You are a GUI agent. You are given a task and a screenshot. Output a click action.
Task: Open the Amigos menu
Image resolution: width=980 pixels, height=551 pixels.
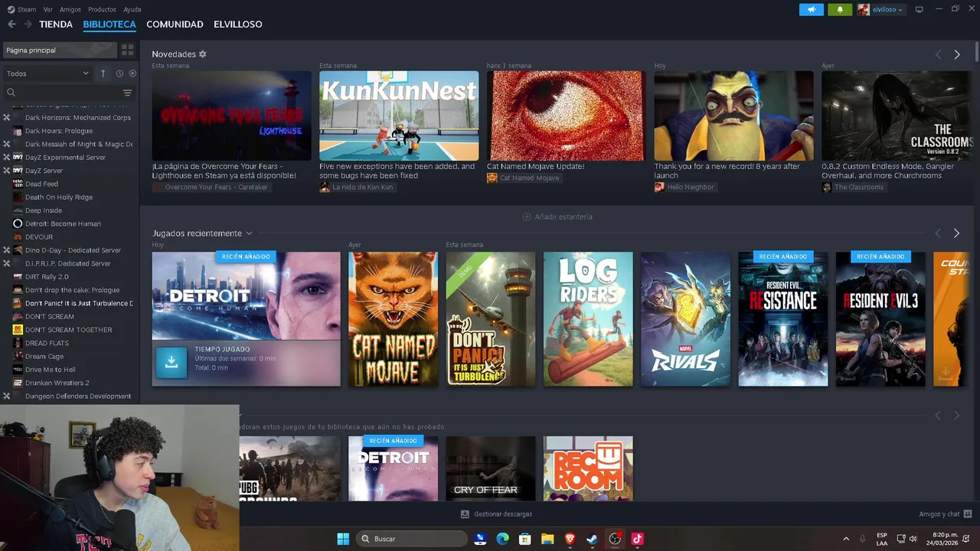click(70, 9)
